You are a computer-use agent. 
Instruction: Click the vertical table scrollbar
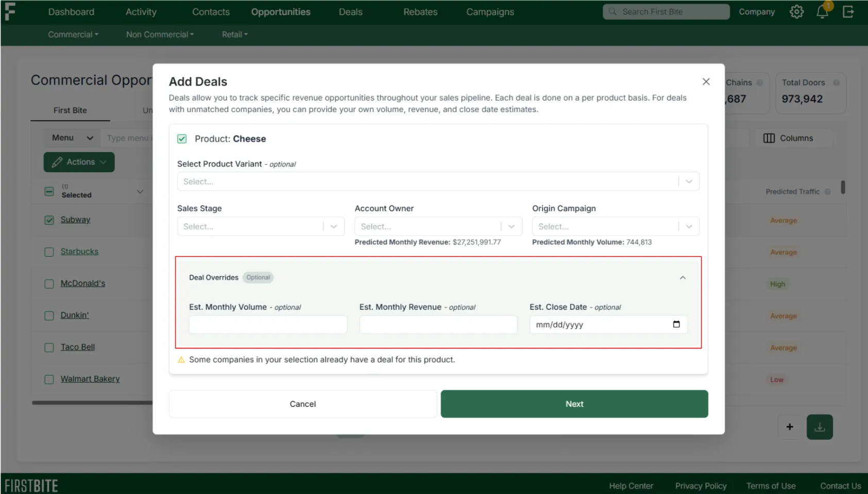[x=843, y=187]
